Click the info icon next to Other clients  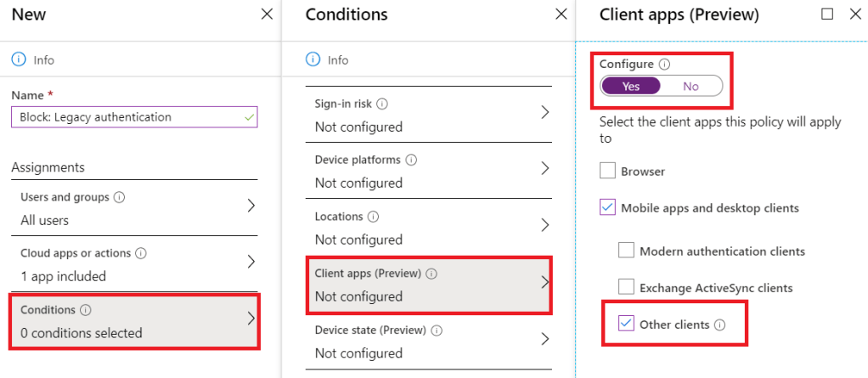[720, 324]
